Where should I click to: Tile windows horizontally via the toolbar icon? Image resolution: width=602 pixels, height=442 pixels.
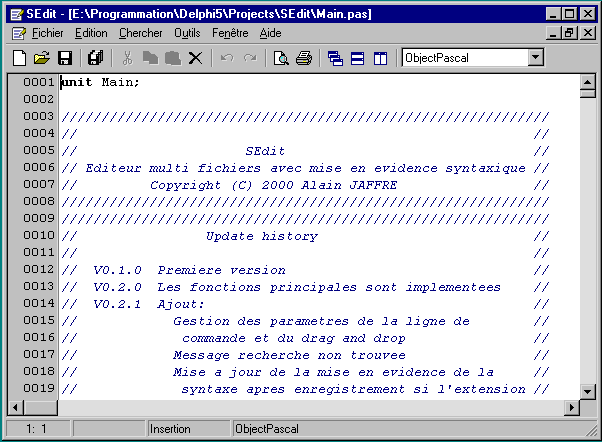[357, 58]
